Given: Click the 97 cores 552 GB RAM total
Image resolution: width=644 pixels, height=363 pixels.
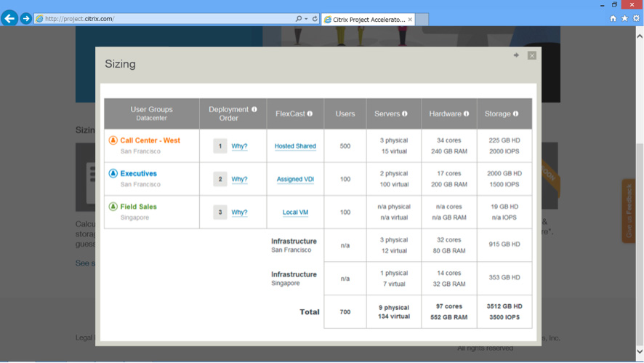Looking at the screenshot, I should [x=449, y=312].
